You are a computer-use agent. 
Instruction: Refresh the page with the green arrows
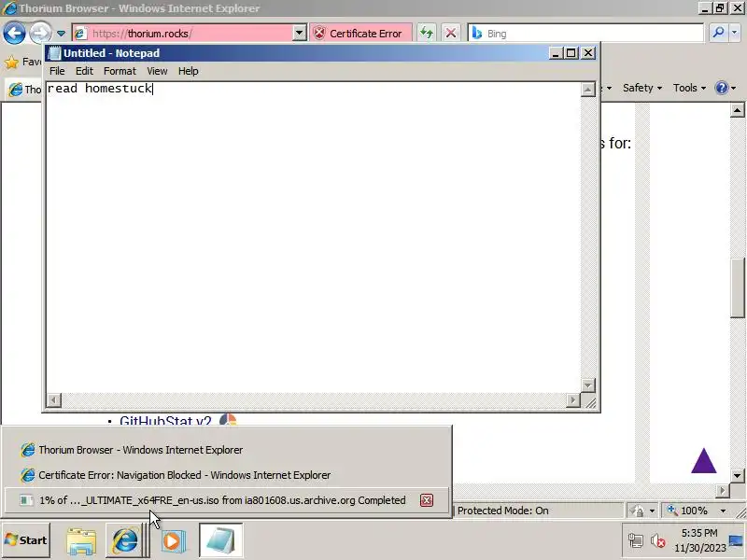(427, 33)
